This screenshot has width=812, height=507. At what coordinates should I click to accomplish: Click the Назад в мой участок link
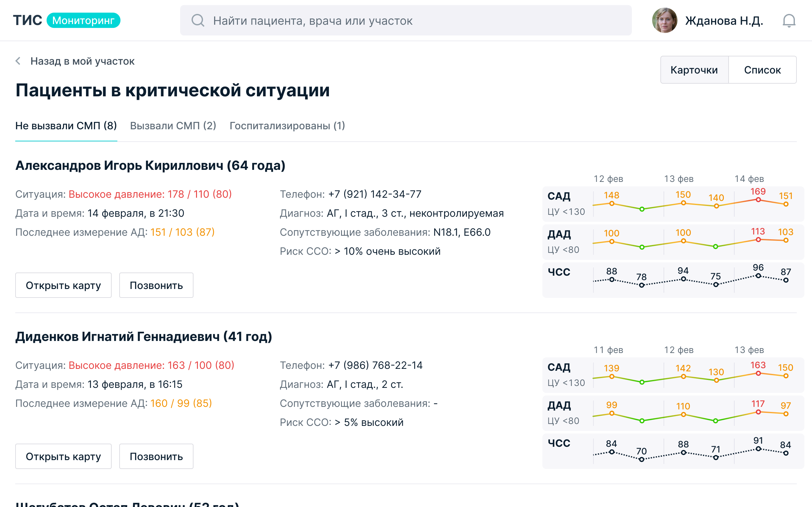coord(82,61)
